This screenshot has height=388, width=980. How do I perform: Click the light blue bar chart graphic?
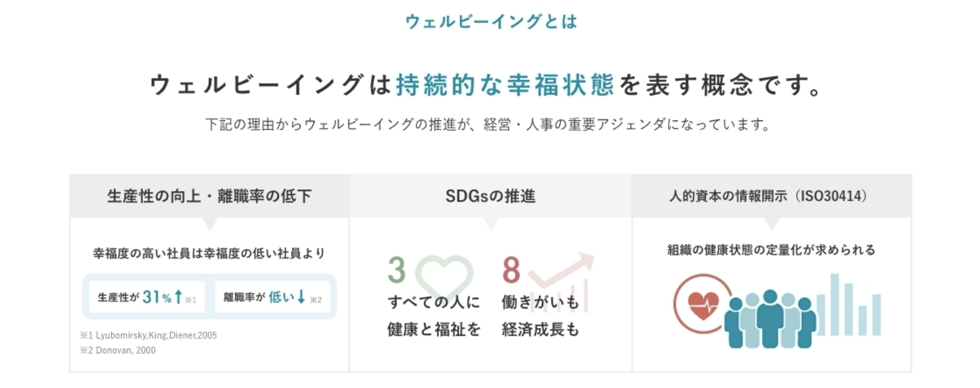pyautogui.click(x=849, y=307)
